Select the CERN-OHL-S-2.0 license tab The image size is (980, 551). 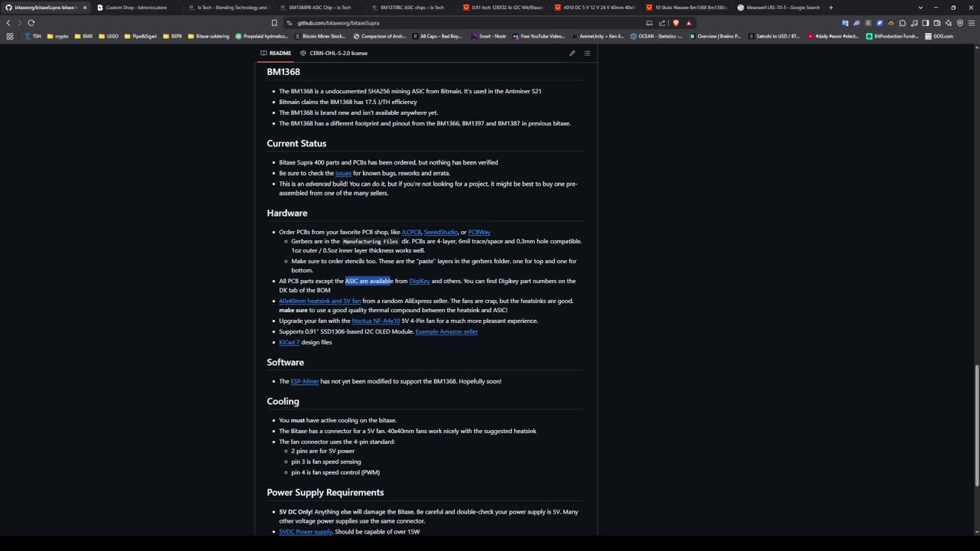(334, 53)
